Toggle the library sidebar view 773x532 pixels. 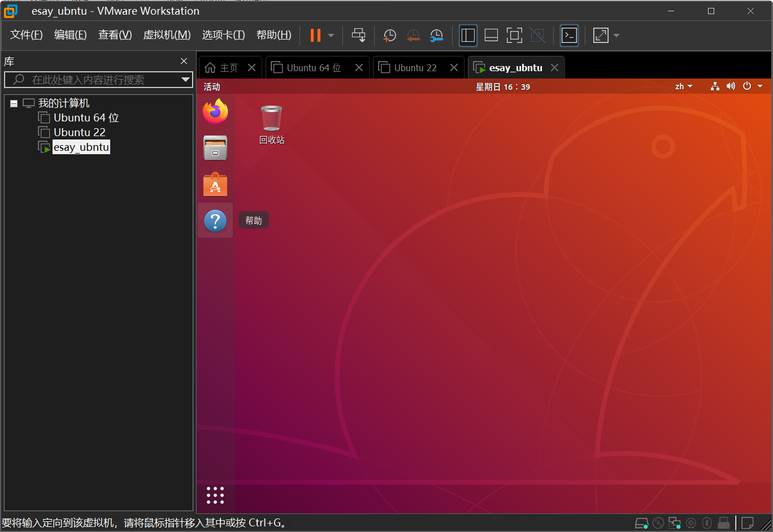pyautogui.click(x=468, y=36)
